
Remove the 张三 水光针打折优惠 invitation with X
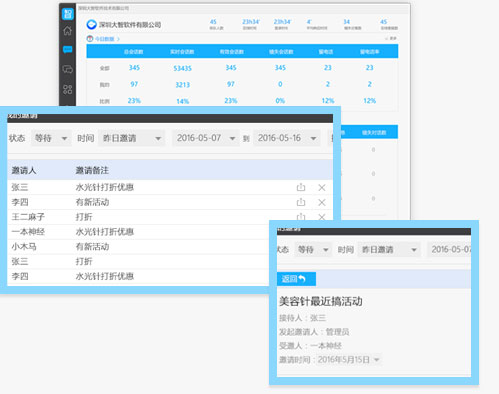tap(322, 188)
